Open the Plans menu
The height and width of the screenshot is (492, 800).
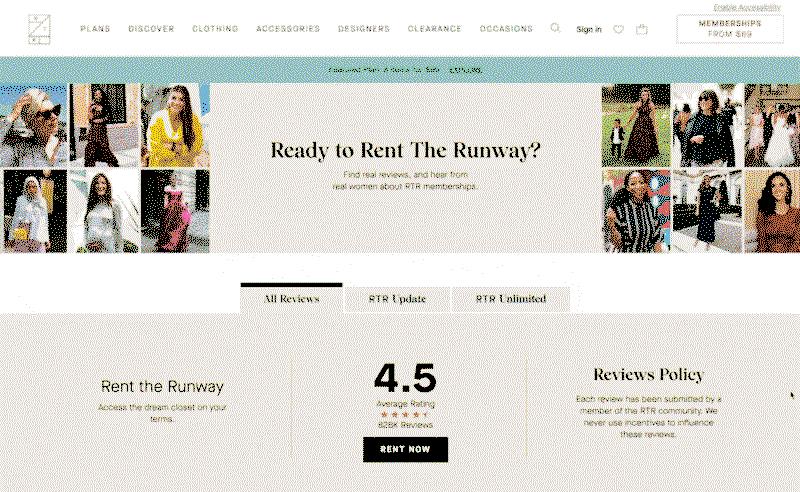tap(95, 29)
